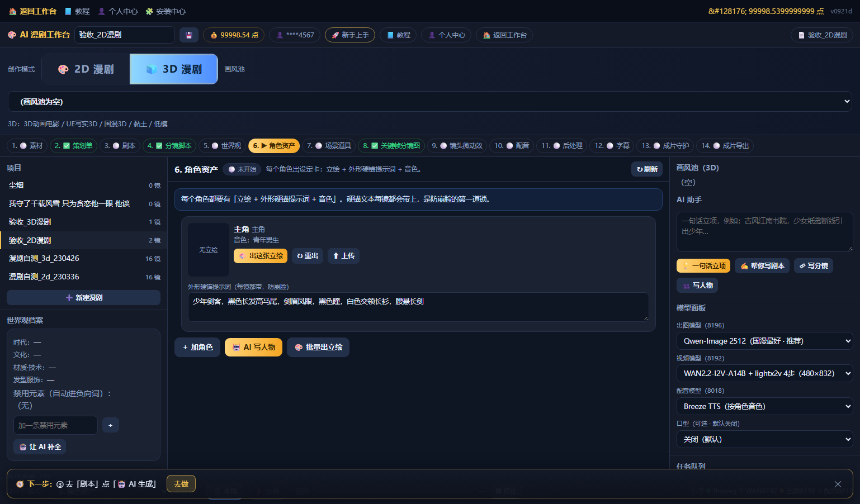Select step 7 场景道具
The width and height of the screenshot is (860, 504).
click(329, 146)
